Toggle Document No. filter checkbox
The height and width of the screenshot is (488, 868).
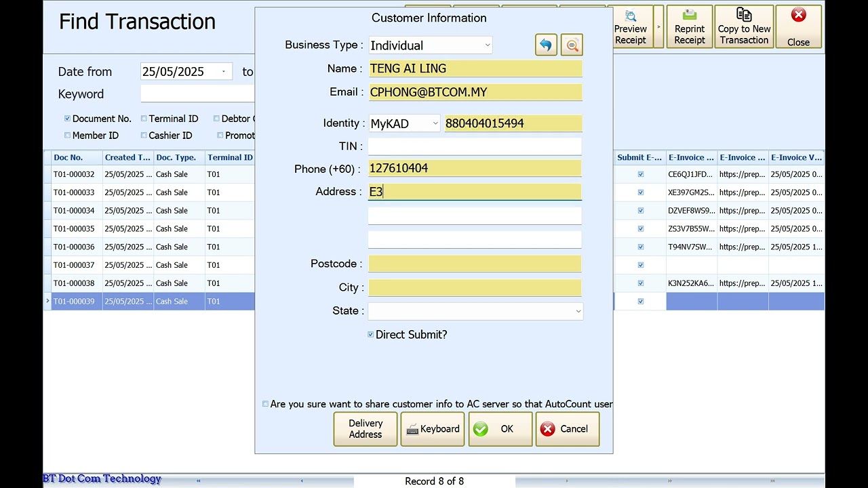point(67,119)
